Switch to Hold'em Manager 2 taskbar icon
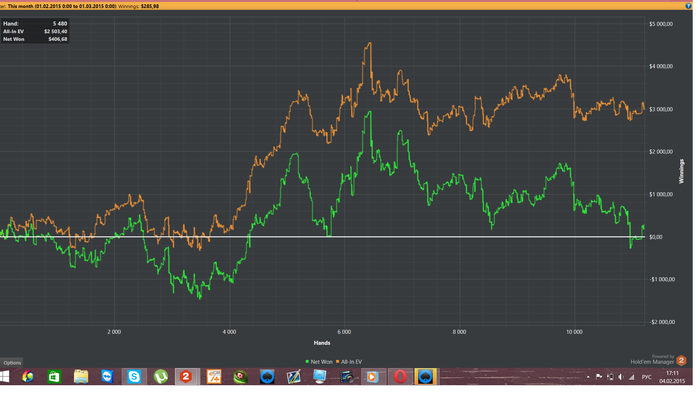The image size is (700, 394). pyautogui.click(x=187, y=377)
